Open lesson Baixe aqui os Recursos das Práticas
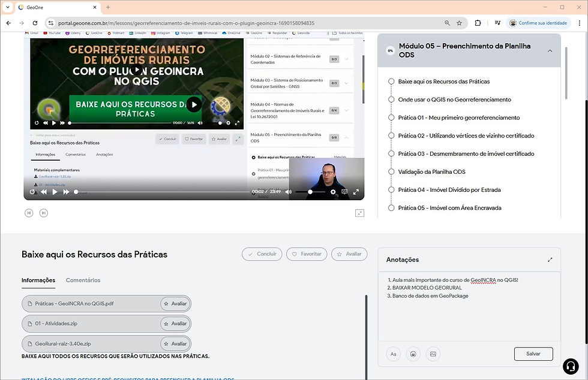This screenshot has height=380, width=588. pos(443,82)
